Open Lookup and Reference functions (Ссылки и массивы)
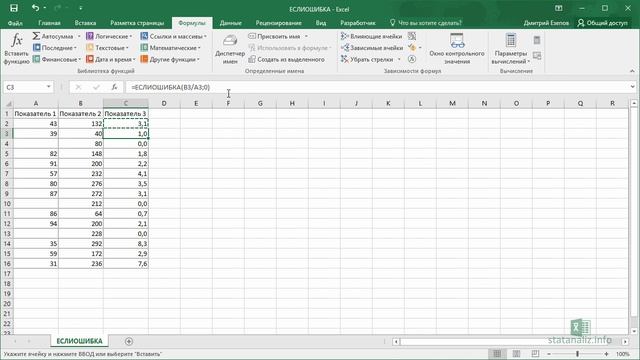This screenshot has width=640, height=360. pos(173,36)
